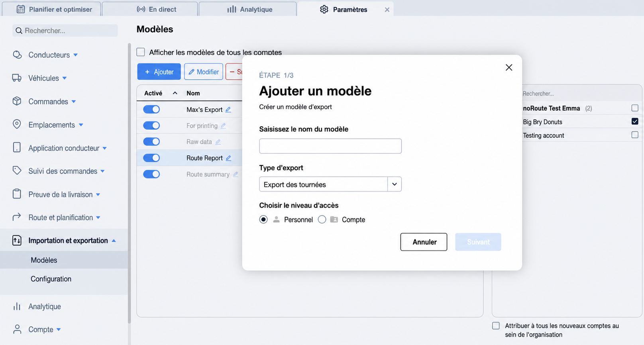The image size is (644, 345).
Task: Click the gear icon on Paramètres tab
Action: coord(324,9)
